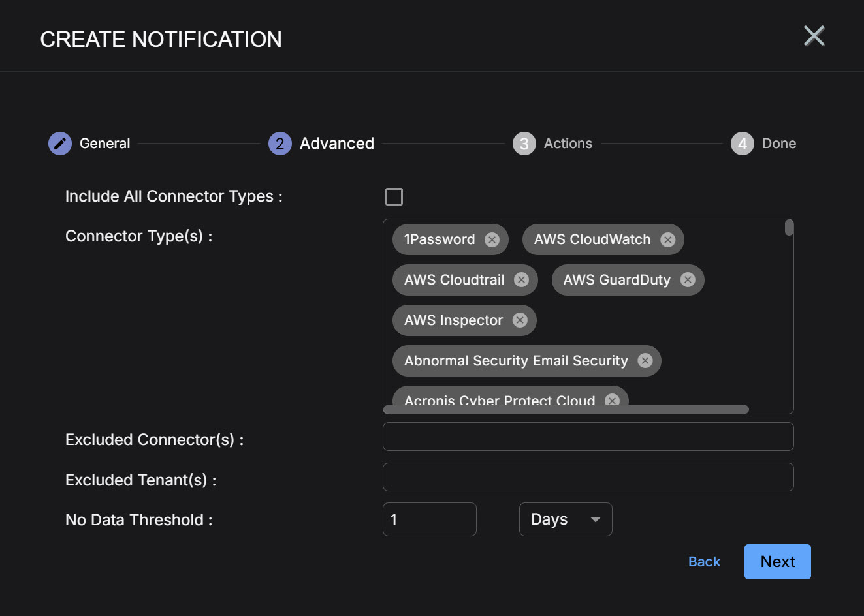
Task: Click the General step pencil icon
Action: tap(60, 144)
